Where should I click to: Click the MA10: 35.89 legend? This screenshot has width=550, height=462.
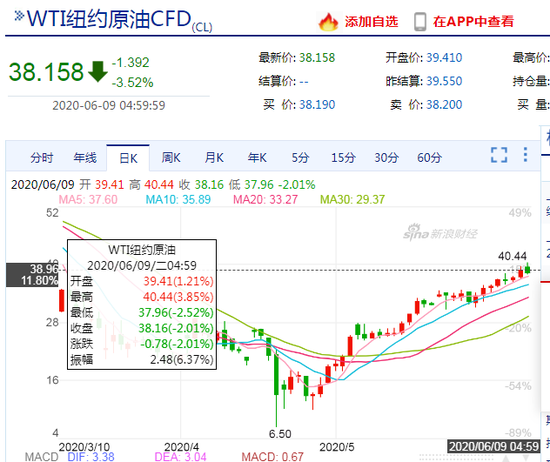click(178, 200)
